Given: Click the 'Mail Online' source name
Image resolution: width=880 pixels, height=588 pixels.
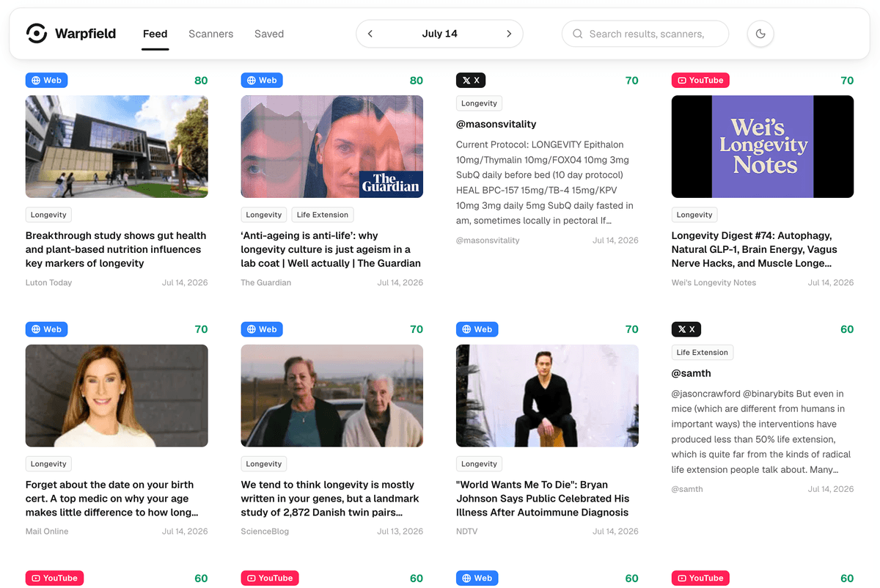Looking at the screenshot, I should point(47,532).
